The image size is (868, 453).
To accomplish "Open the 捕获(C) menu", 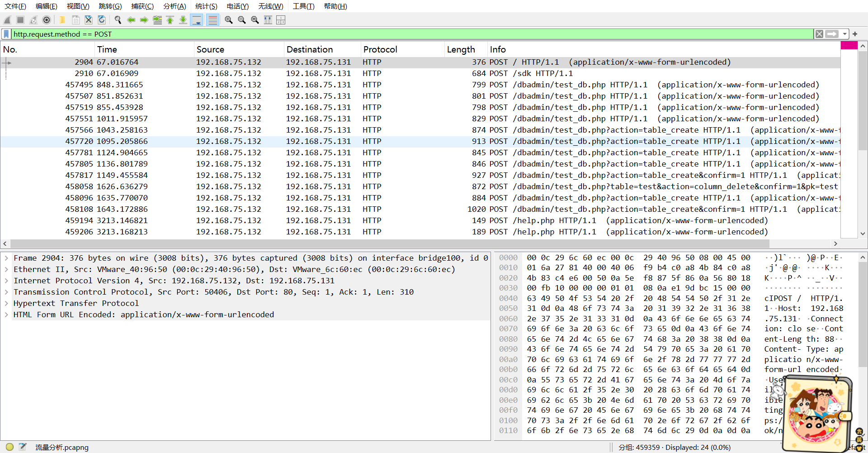I will pyautogui.click(x=142, y=6).
